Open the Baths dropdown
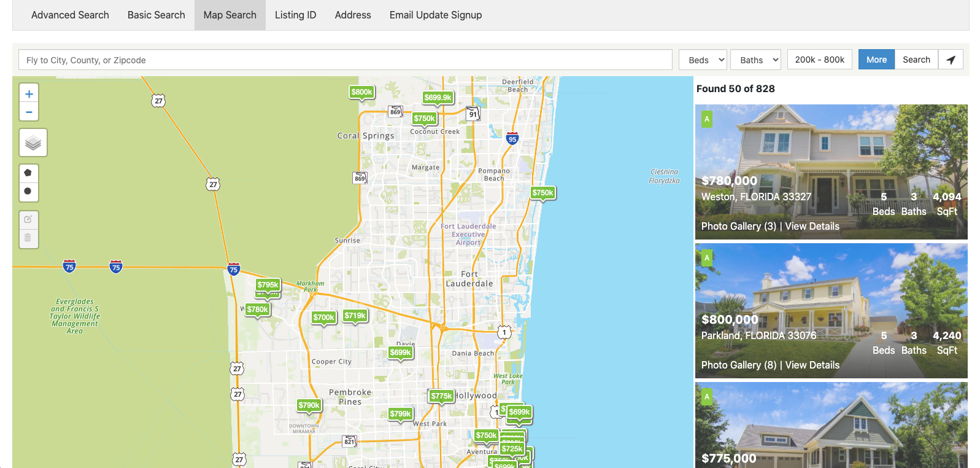This screenshot has height=468, width=980. (x=755, y=60)
